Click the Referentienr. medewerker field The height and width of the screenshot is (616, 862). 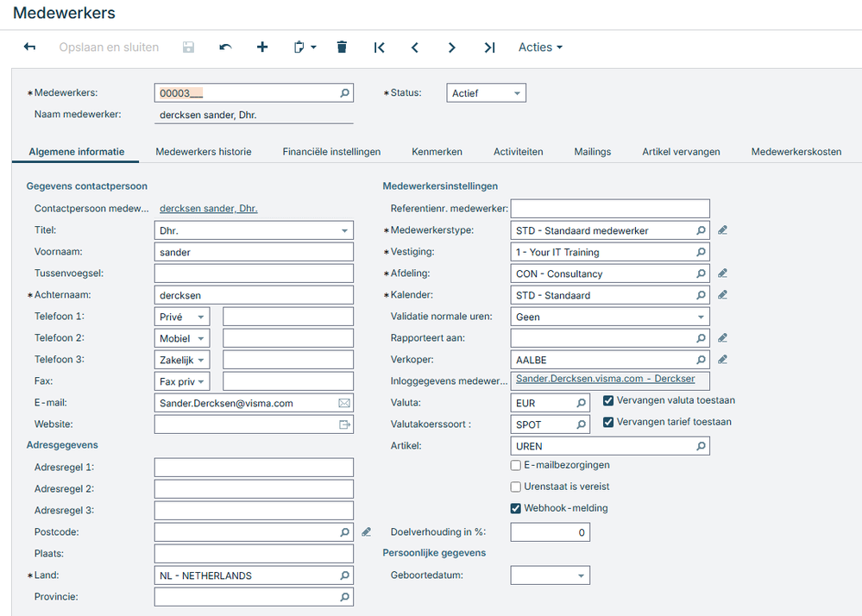click(610, 209)
